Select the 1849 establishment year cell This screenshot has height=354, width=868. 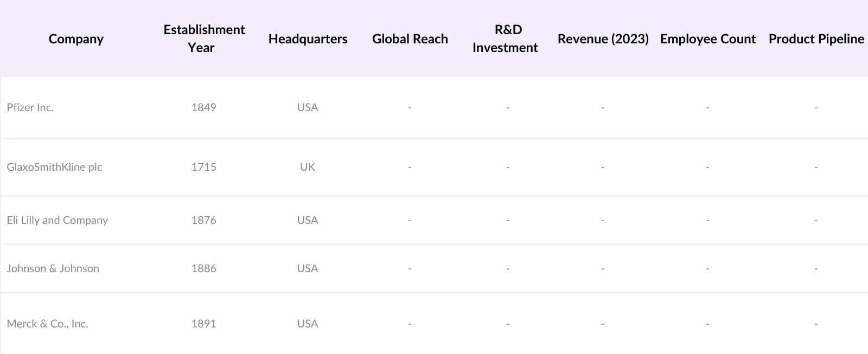click(204, 107)
